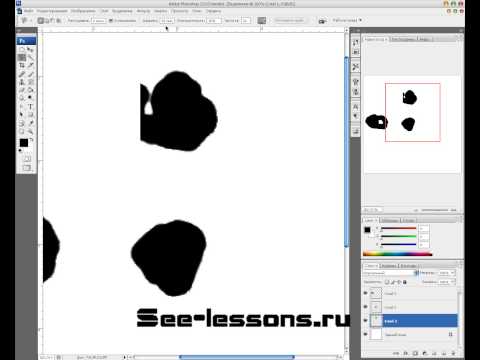Click the foreground color swatch in toolbox

click(x=23, y=143)
